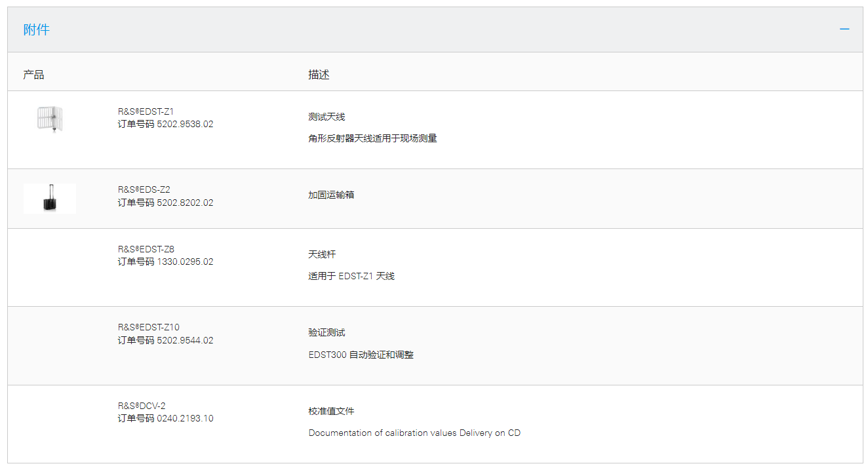Click text Documentation of calibration values Delivery on CD
868x470 pixels.
(414, 433)
